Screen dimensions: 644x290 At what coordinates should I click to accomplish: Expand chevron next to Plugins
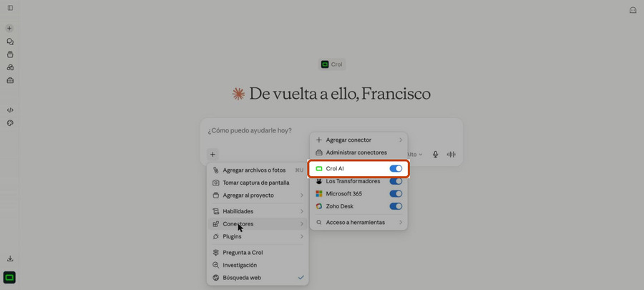pyautogui.click(x=301, y=236)
